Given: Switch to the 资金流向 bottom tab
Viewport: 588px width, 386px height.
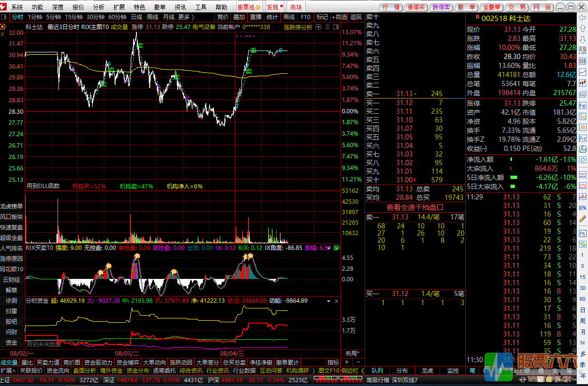Looking at the screenshot, I should (58, 370).
